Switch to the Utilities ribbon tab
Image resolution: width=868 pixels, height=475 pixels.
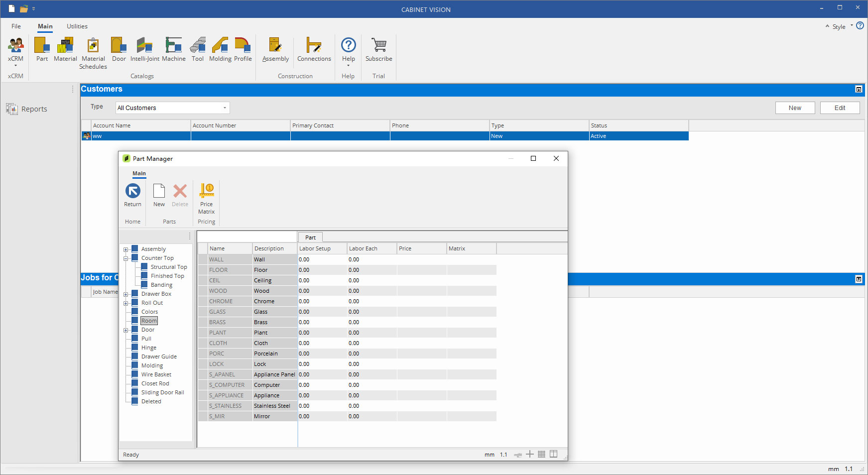(x=77, y=26)
